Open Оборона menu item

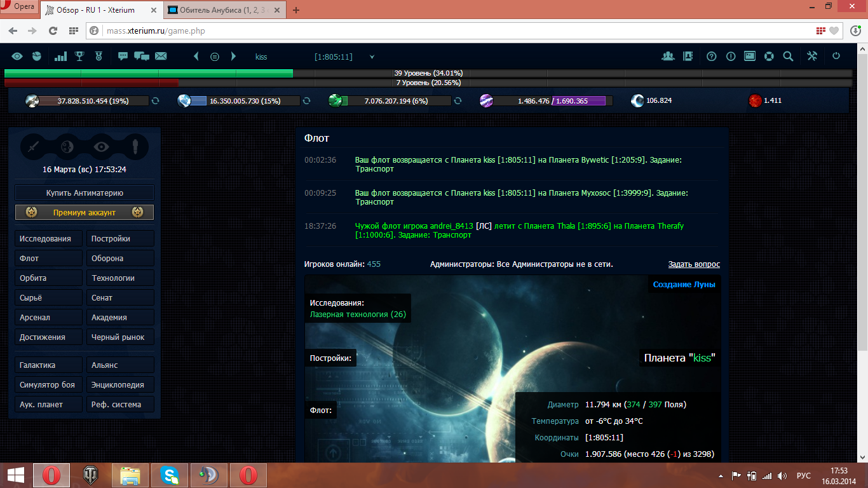point(120,259)
